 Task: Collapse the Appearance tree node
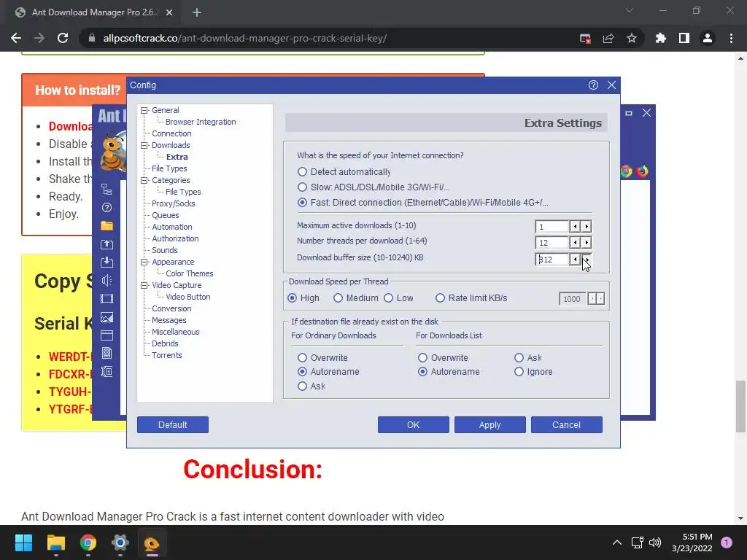[x=144, y=262]
